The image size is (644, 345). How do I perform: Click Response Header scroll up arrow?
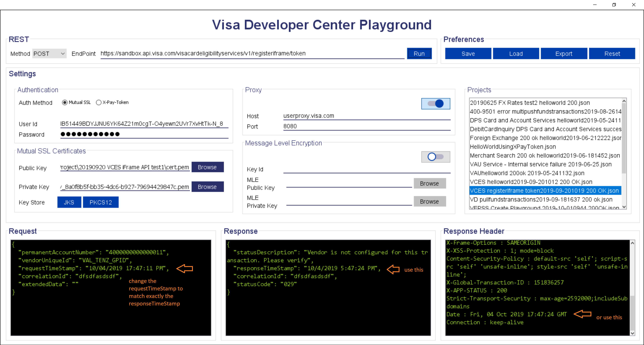click(x=632, y=243)
